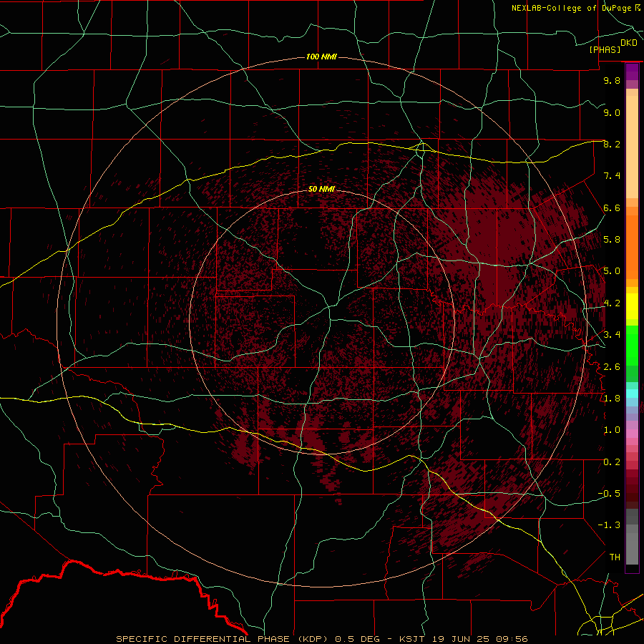644x644 pixels.
Task: Click the [PHAS] unit label
Action: [605, 49]
